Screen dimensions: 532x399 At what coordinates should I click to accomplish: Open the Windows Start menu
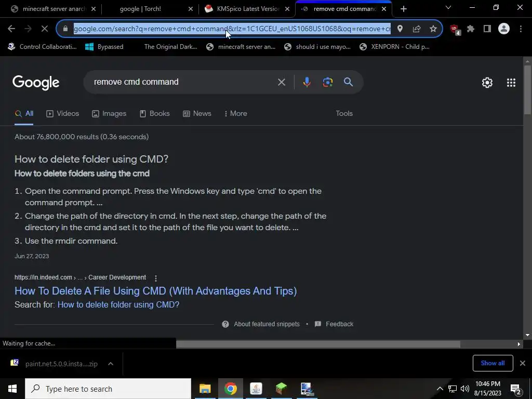pos(12,389)
